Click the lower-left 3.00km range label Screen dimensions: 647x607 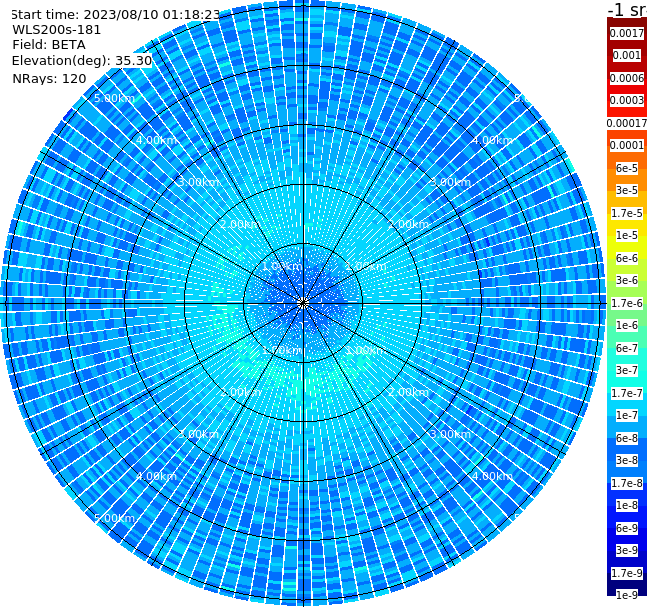tap(198, 434)
